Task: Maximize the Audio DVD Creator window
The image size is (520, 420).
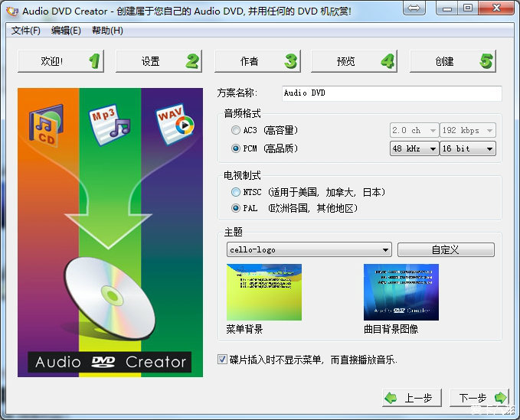Action: click(468, 8)
